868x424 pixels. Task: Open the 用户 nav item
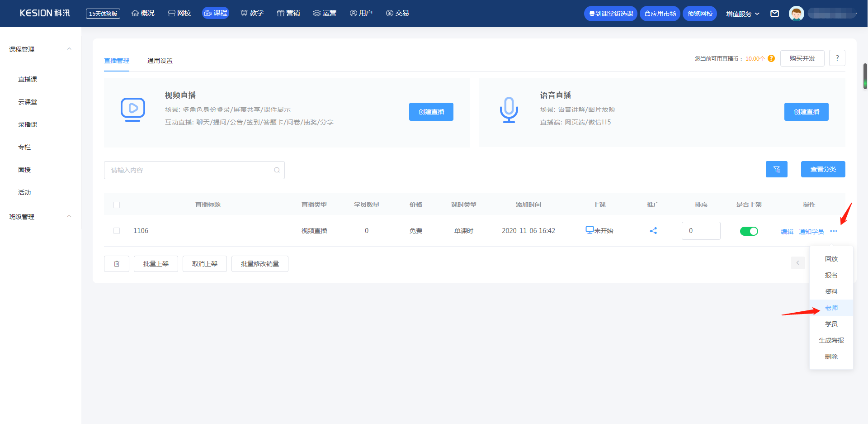[x=361, y=13]
